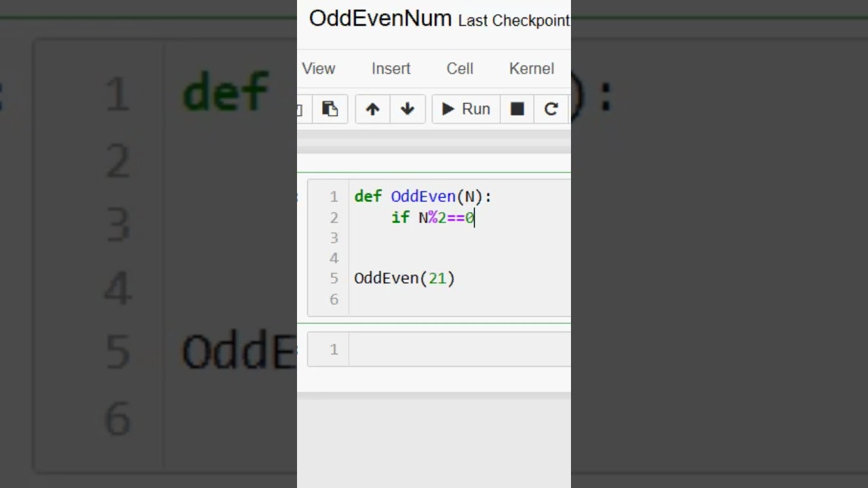Move selected cell down with arrow button
The width and height of the screenshot is (868, 488).
point(408,109)
